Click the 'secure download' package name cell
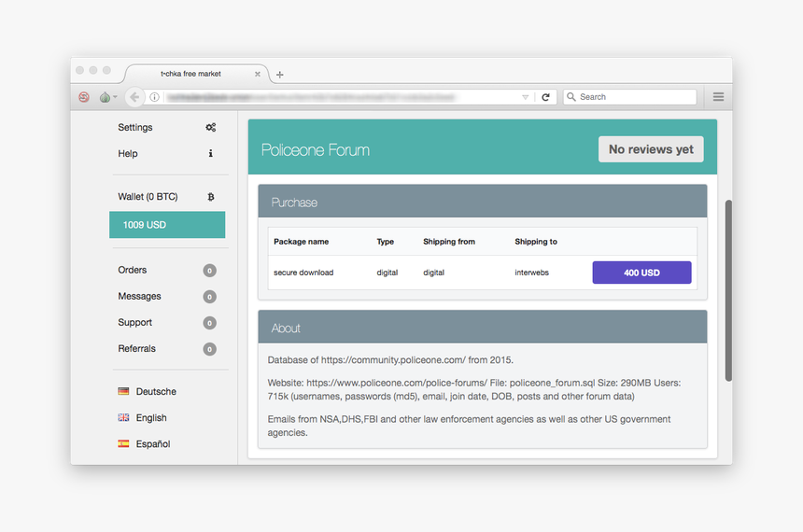Screen dimensions: 803x532 coord(303,273)
